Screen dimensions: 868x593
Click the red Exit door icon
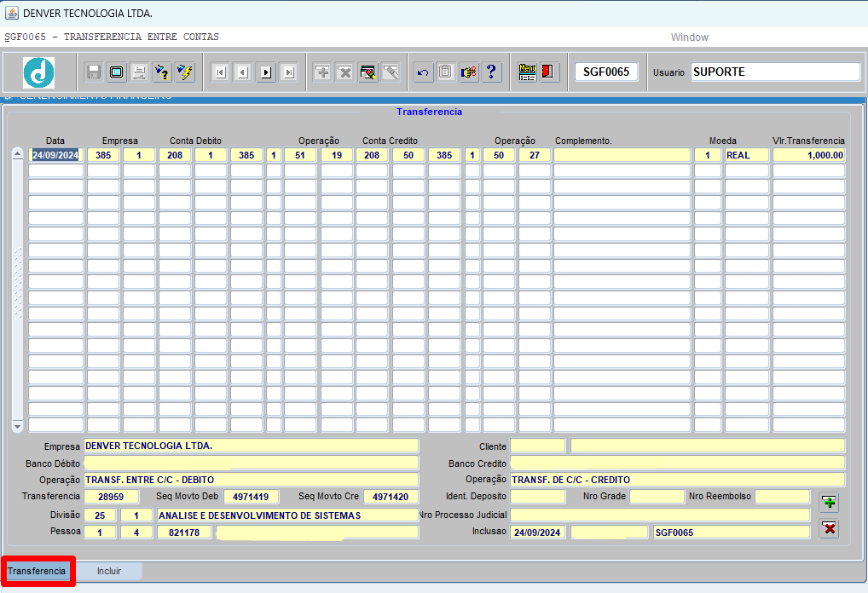click(x=547, y=72)
